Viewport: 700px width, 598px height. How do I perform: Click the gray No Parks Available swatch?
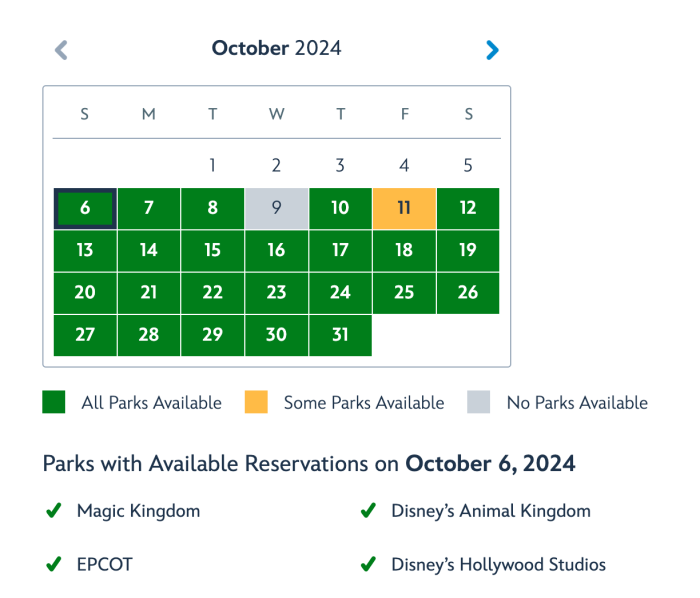tap(478, 402)
